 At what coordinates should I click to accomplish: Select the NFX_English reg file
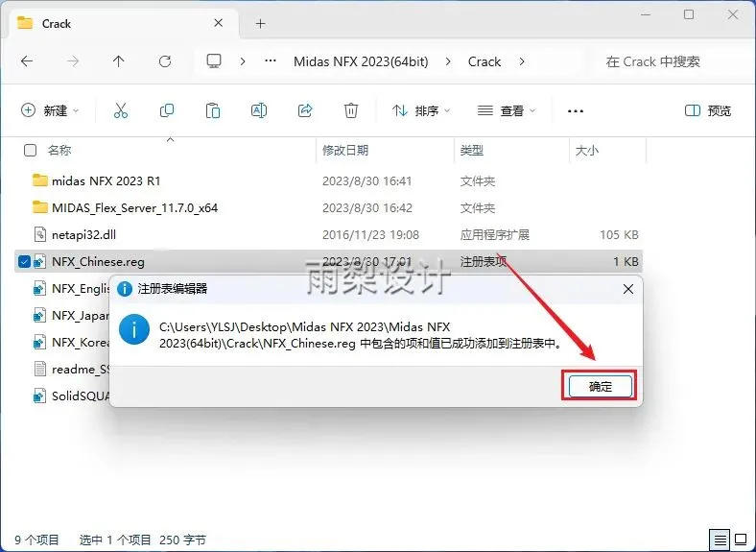(81, 289)
